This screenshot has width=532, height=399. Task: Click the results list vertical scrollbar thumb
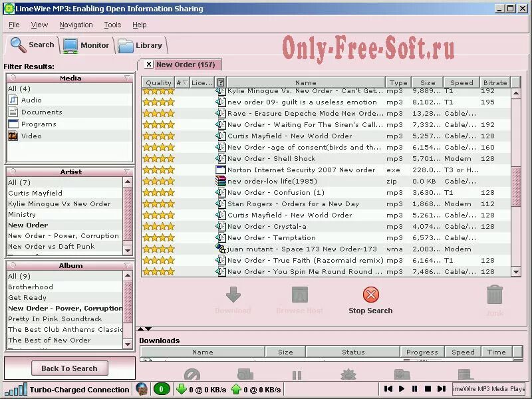[x=516, y=186]
